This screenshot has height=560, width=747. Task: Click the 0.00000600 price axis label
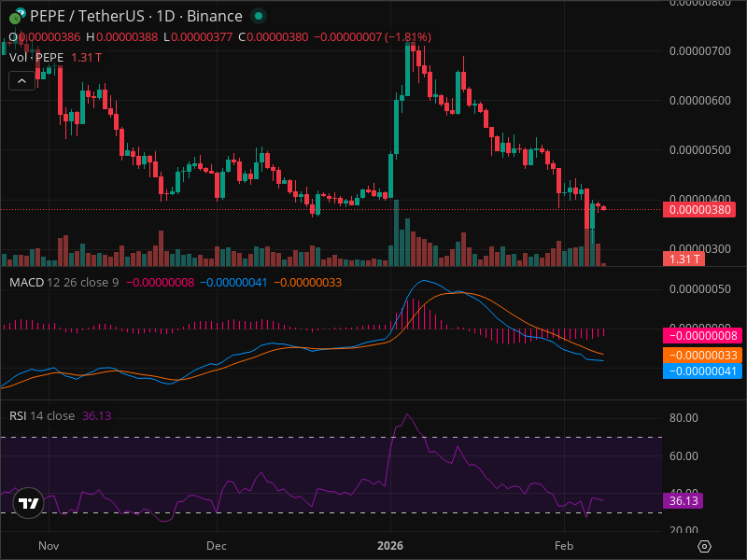click(699, 101)
